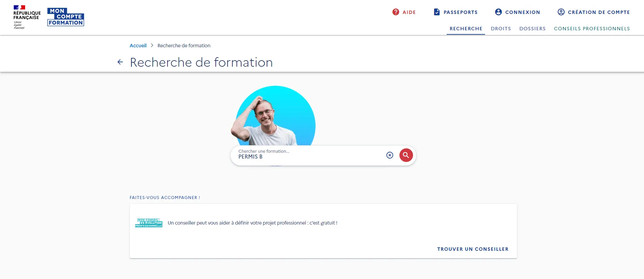Click the breadcrumb text Recherche de formation
The height and width of the screenshot is (279, 644).
pyautogui.click(x=184, y=46)
